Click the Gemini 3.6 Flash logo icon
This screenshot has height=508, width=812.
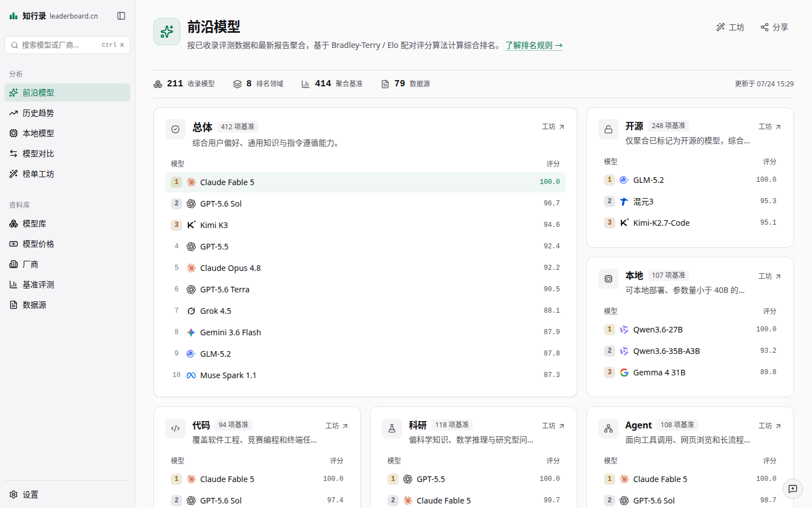point(191,332)
